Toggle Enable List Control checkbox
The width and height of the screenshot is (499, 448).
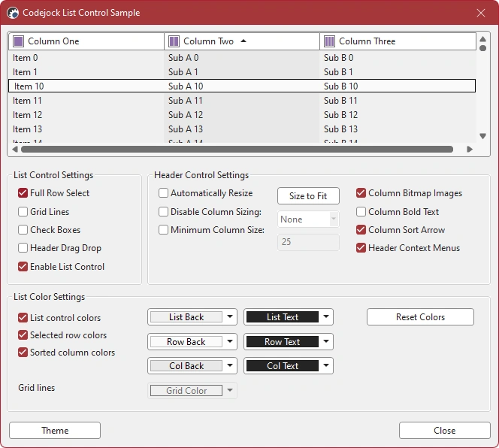coord(23,267)
